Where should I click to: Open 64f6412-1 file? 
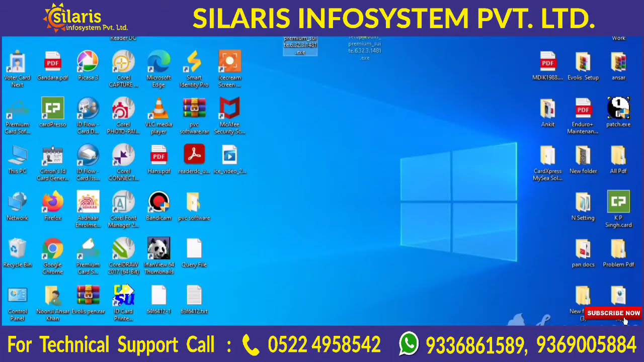(158, 299)
